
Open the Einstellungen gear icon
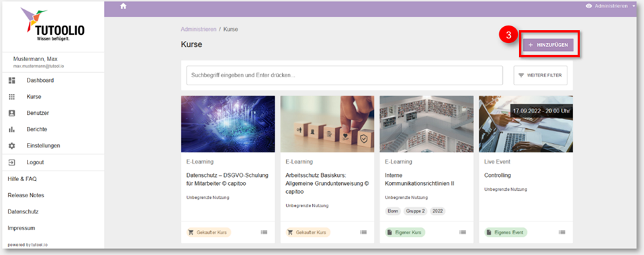11,146
